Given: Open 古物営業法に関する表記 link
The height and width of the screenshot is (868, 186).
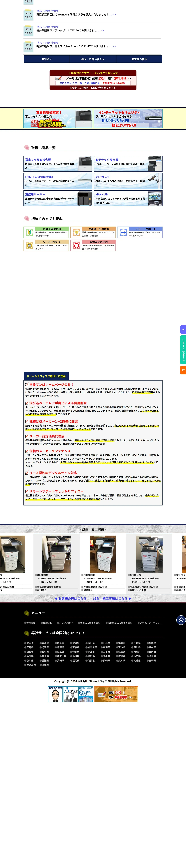Looking at the screenshot, I should click(x=119, y=623).
